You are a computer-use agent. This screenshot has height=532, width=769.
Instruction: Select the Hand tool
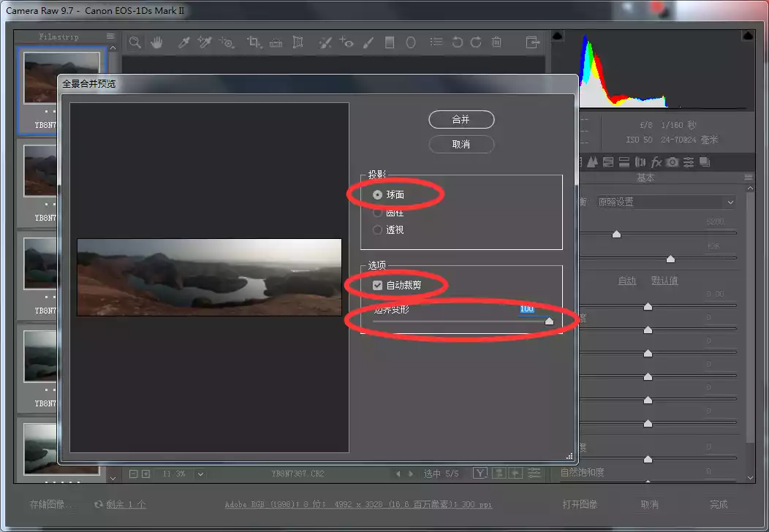pos(156,43)
